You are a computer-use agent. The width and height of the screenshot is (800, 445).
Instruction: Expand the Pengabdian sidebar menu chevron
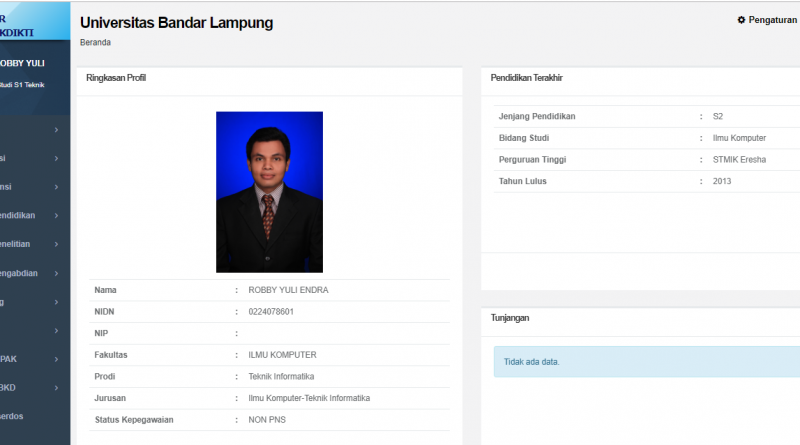[x=57, y=274]
